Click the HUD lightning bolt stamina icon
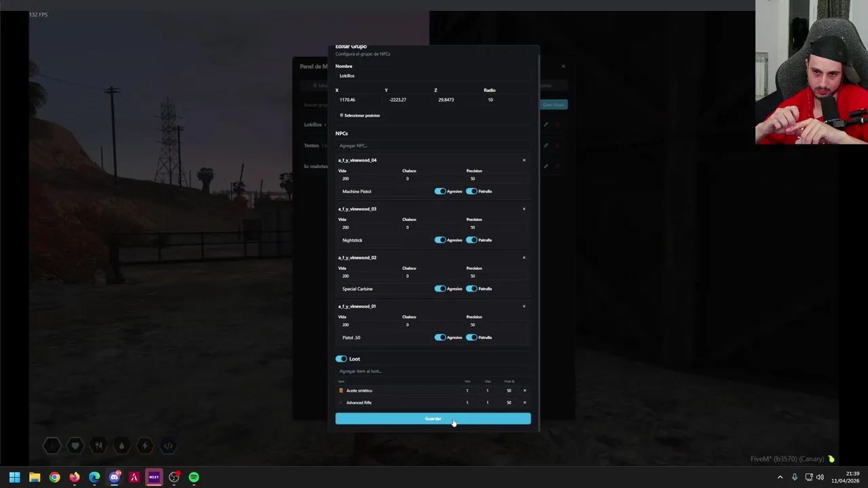The height and width of the screenshot is (488, 868). click(144, 446)
